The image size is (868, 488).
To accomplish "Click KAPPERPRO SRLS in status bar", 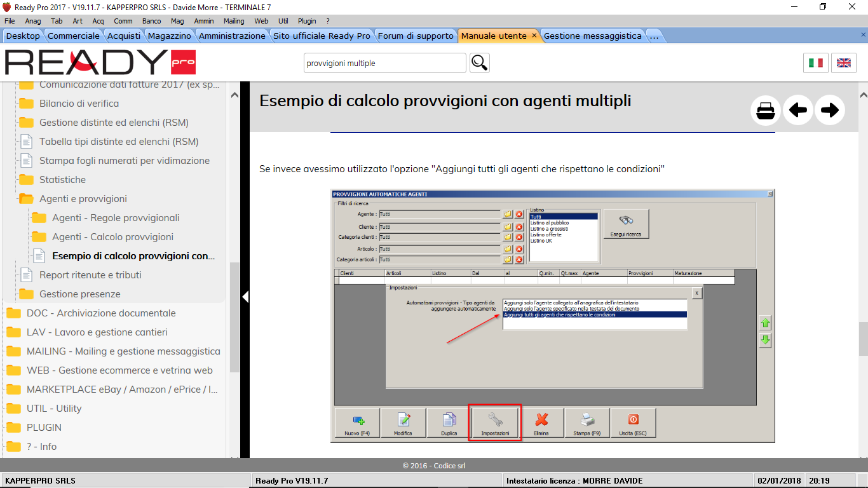I will pos(40,480).
